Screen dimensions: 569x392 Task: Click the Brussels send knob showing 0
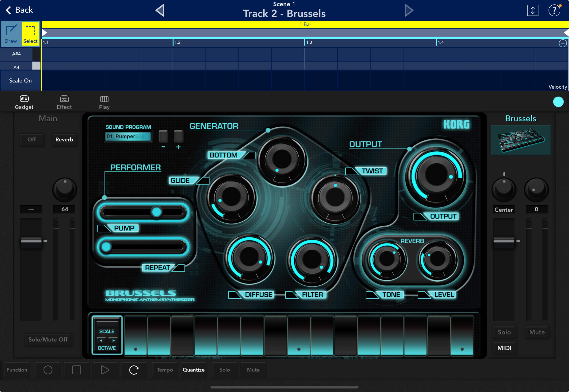click(x=536, y=190)
